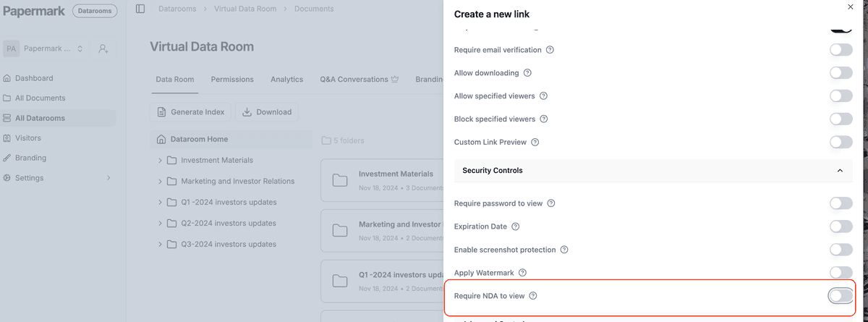
Task: Click the sidebar toggle icon
Action: (140, 9)
